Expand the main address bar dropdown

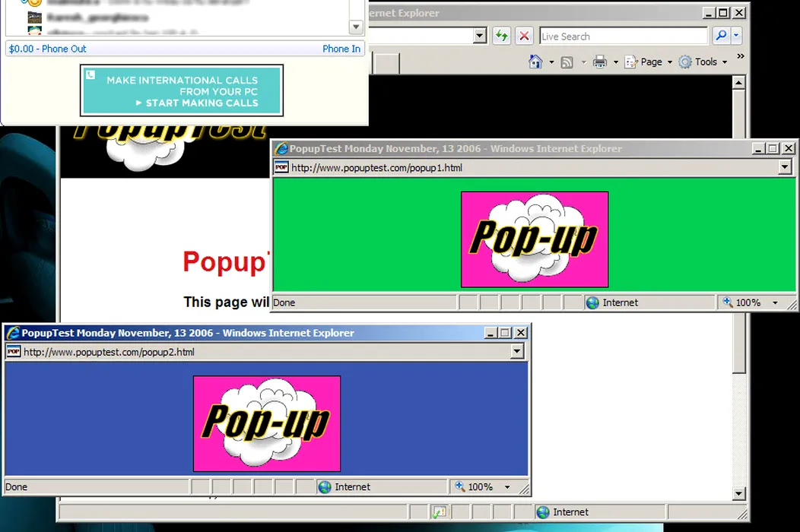tap(479, 36)
